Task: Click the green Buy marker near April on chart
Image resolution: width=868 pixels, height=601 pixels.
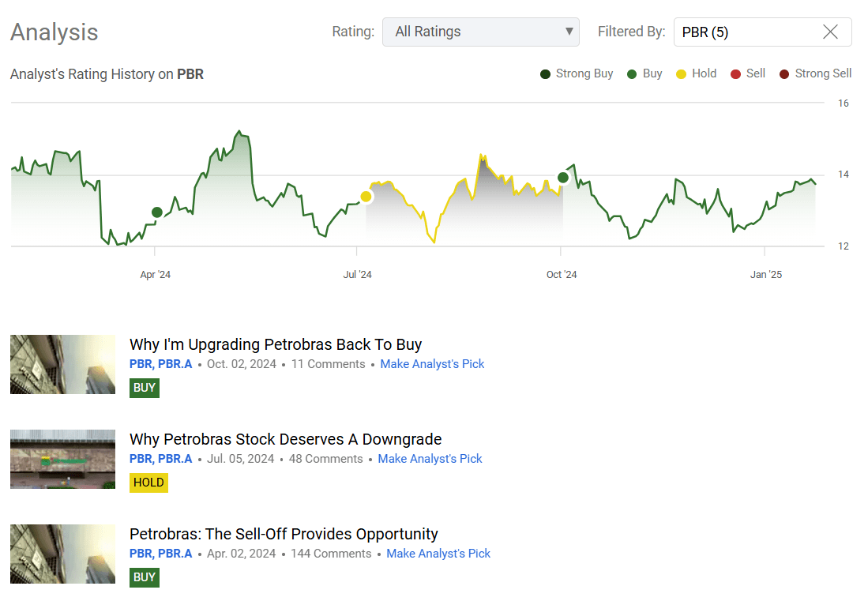Action: [x=156, y=212]
